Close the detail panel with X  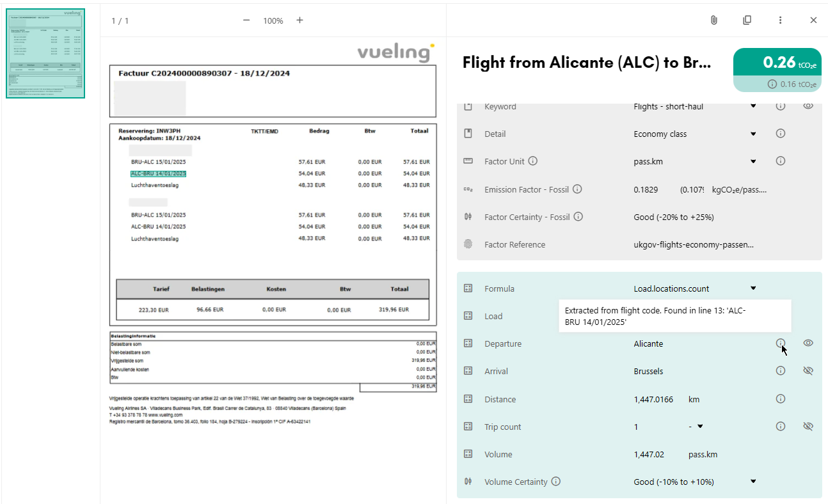click(x=813, y=20)
